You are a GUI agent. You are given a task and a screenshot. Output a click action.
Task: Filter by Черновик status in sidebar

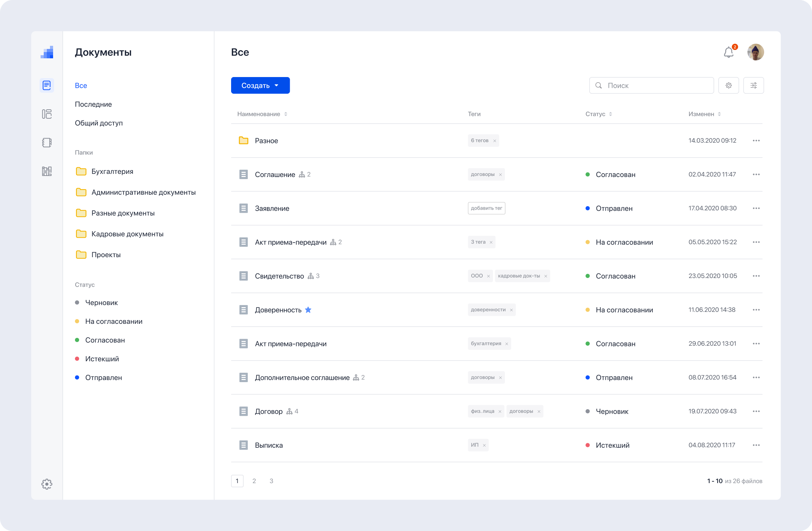tap(96, 303)
